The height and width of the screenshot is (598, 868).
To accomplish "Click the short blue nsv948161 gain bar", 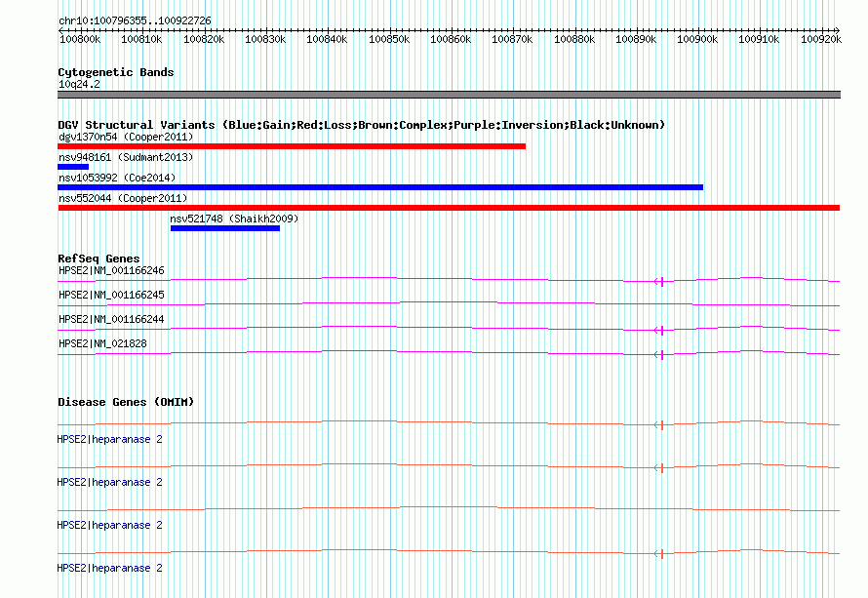I will 73,167.
